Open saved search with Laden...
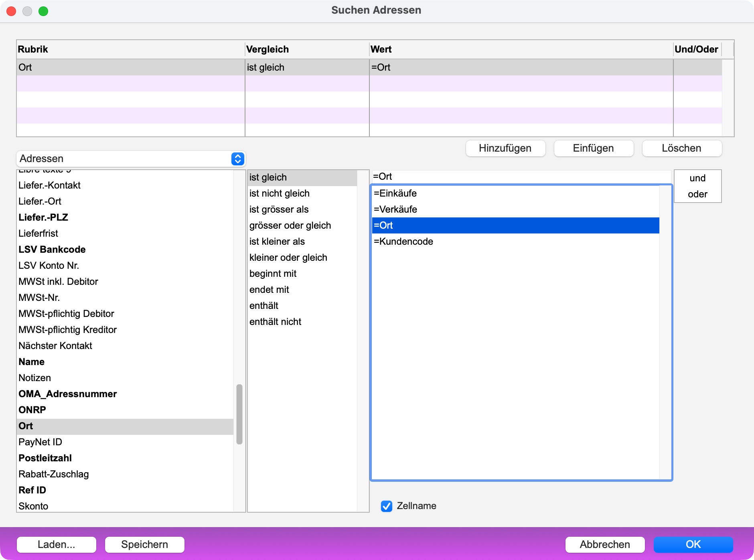The image size is (754, 560). pyautogui.click(x=57, y=544)
